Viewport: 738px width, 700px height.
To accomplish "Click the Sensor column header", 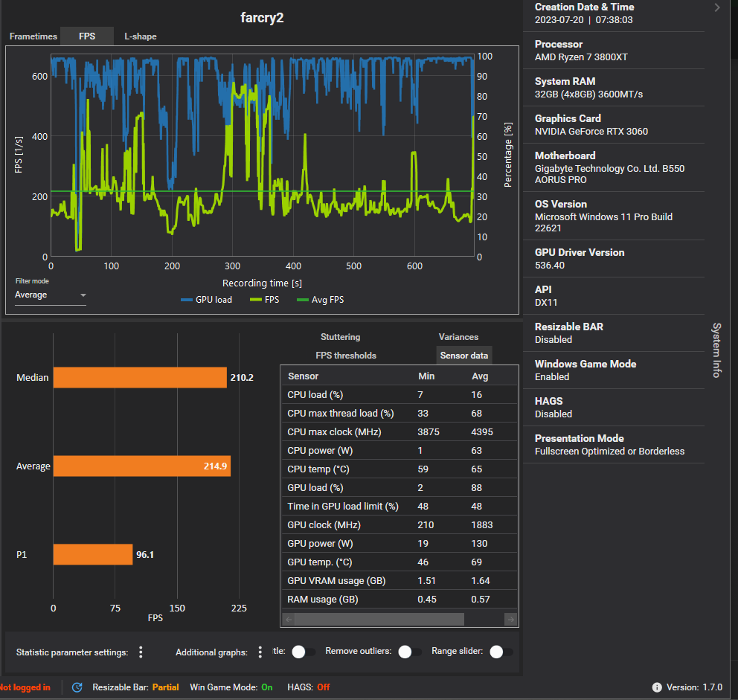I will [x=303, y=376].
